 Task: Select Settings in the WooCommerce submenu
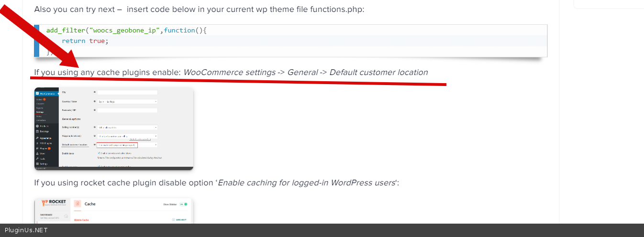[x=40, y=112]
